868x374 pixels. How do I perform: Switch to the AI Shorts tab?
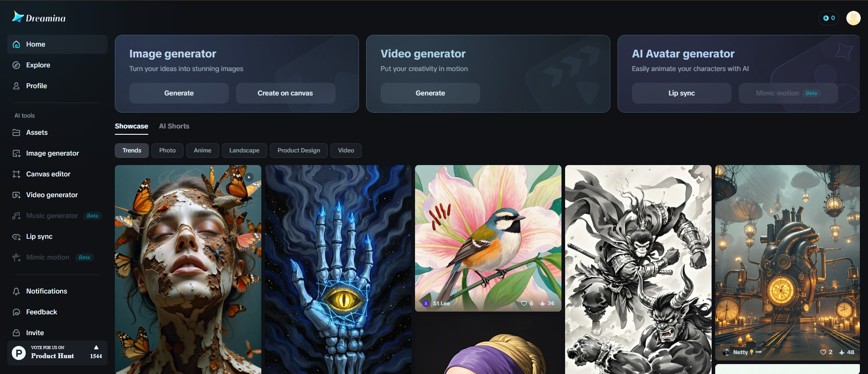click(x=174, y=126)
